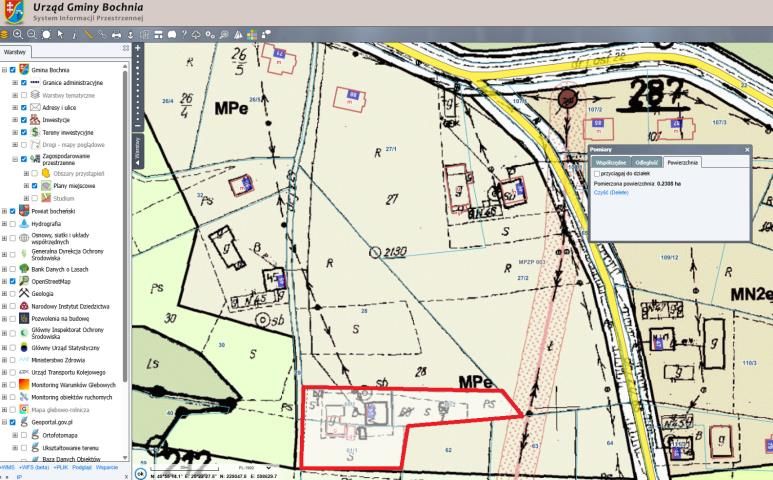The width and height of the screenshot is (773, 480).
Task: Open the layers stack icon in toolbar
Action: click(4, 34)
